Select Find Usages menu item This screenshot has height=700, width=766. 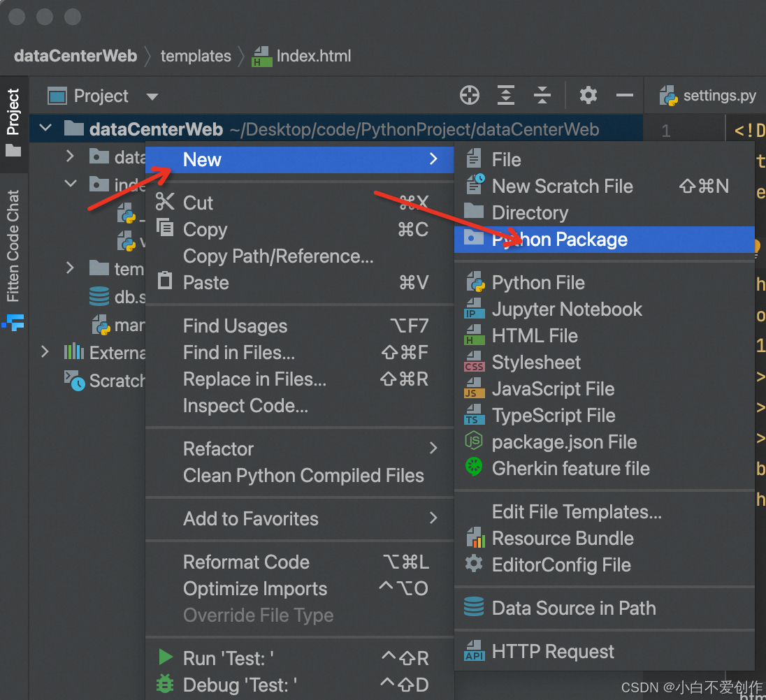(299, 326)
